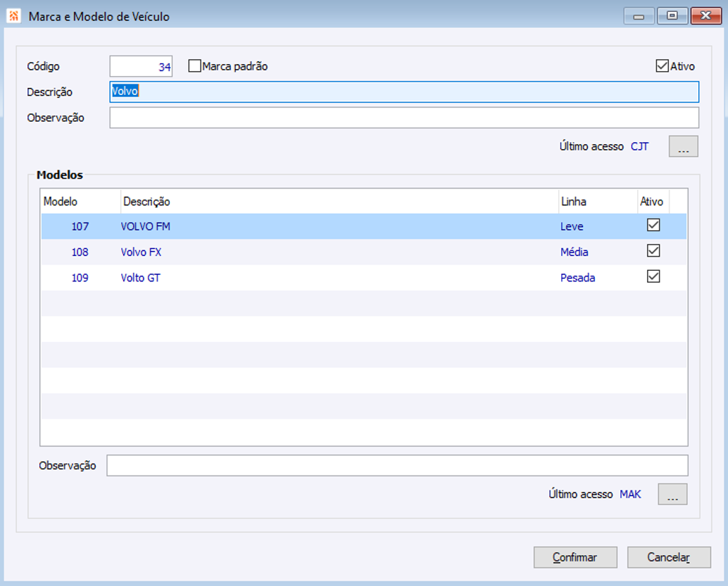728x586 pixels.
Task: Click the Confirmar button
Action: [575, 557]
